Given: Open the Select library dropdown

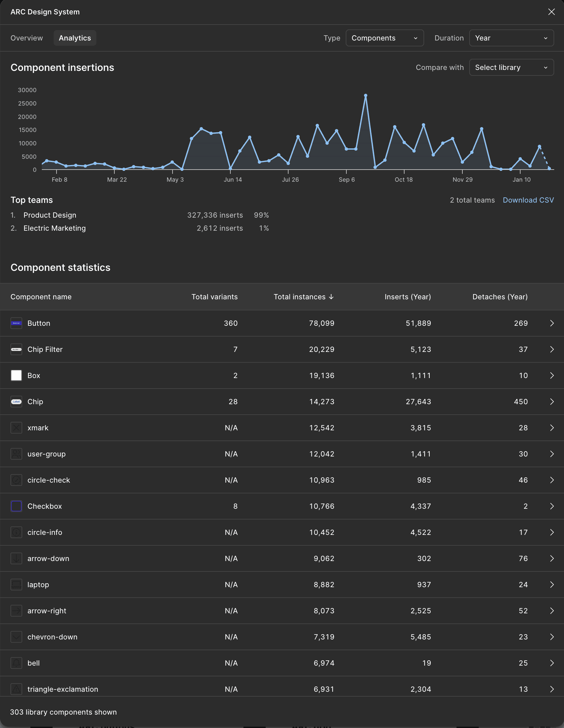Looking at the screenshot, I should (x=511, y=67).
